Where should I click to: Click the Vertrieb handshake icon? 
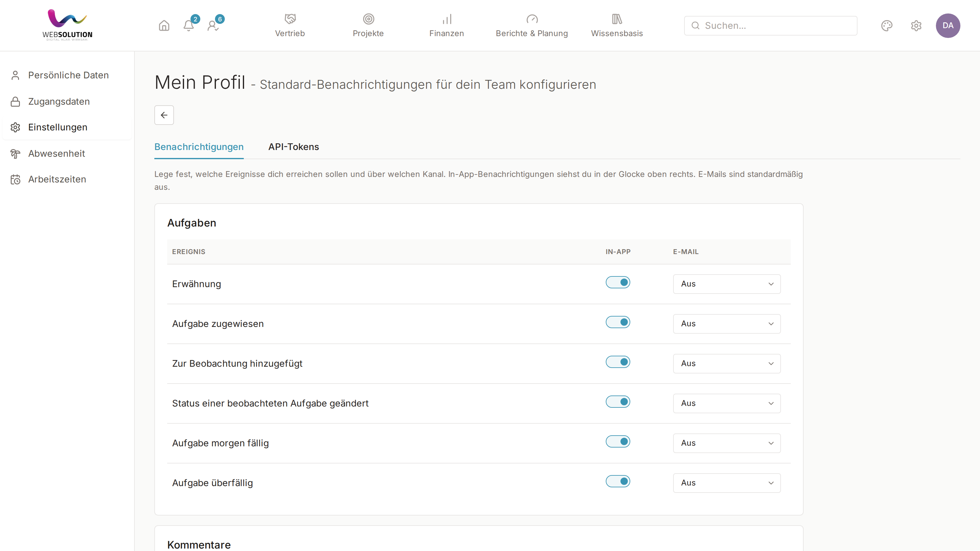point(290,19)
